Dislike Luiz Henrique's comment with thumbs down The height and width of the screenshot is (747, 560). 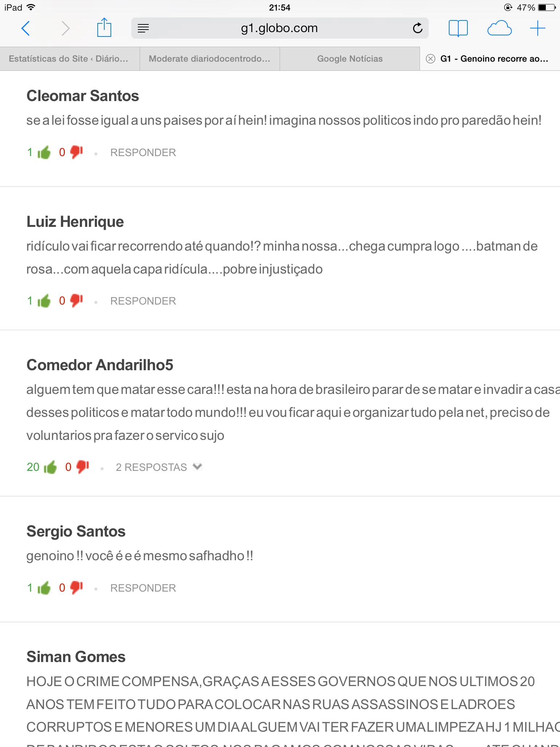(x=76, y=301)
